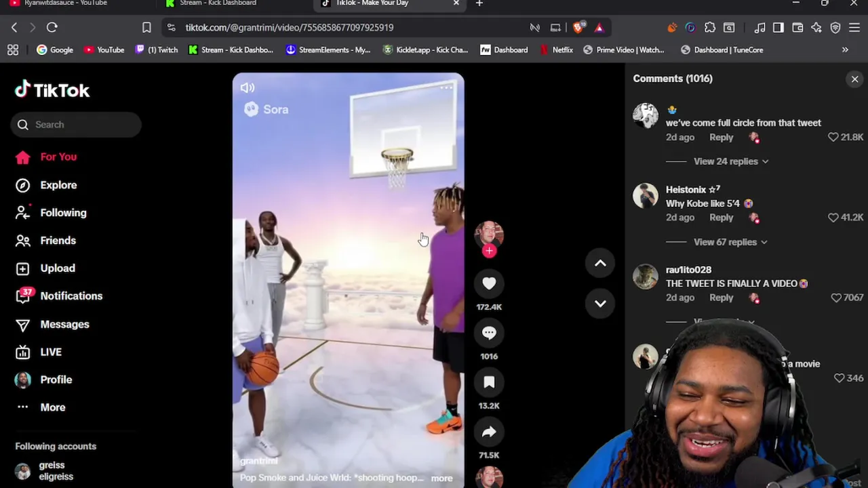Click the video play area
This screenshot has width=868, height=488.
point(348,280)
